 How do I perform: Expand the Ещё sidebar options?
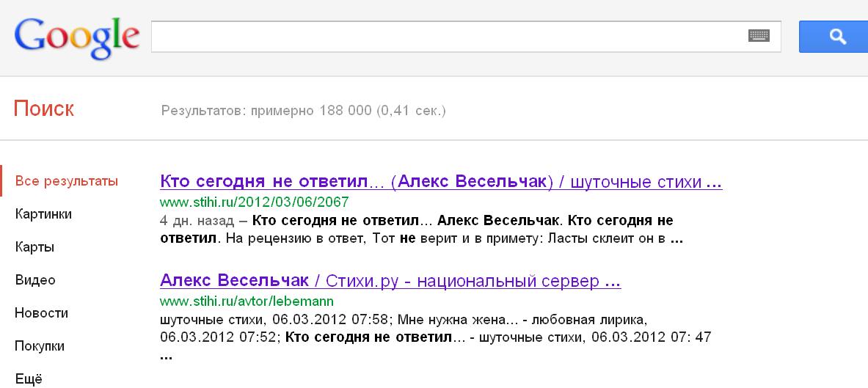click(x=29, y=378)
